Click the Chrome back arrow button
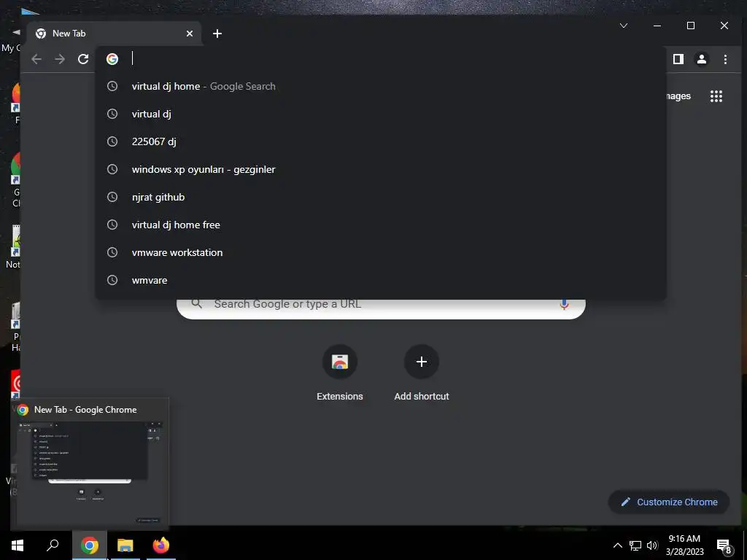Viewport: 747px width, 560px height. point(36,59)
